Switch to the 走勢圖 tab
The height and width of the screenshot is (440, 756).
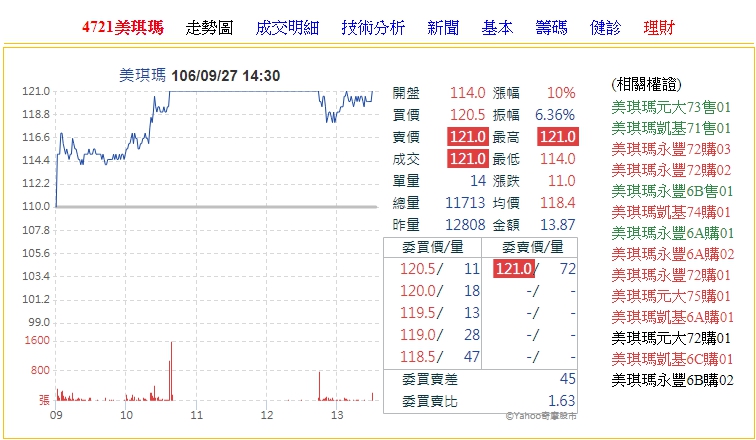coord(209,27)
